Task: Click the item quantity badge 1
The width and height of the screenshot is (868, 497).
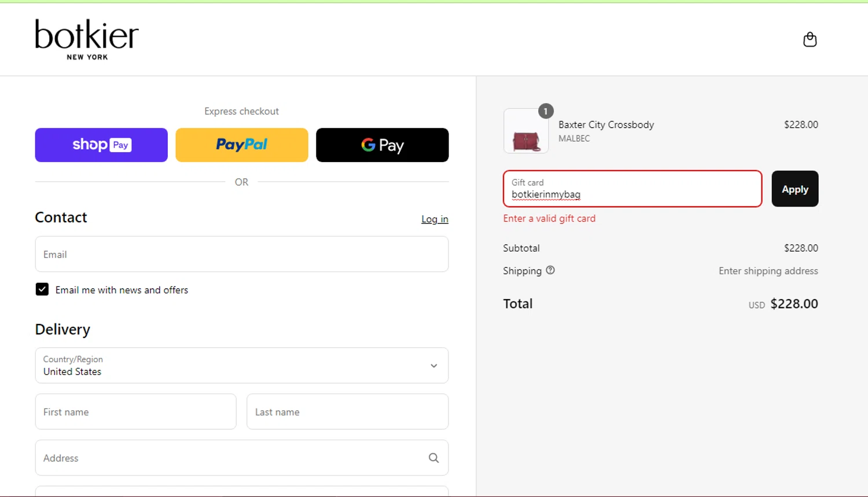Action: [546, 111]
